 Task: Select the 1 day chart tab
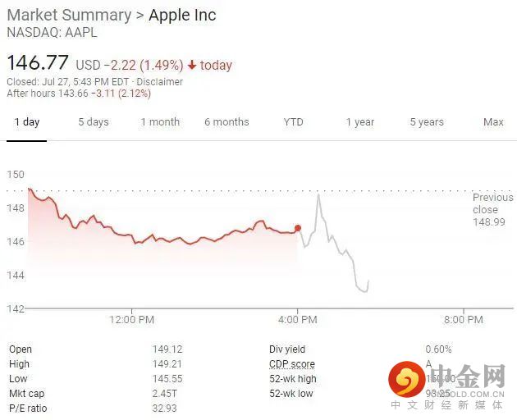point(26,122)
